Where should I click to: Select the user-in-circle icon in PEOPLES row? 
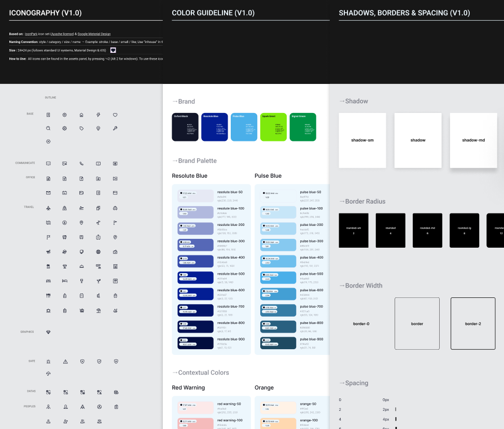tap(100, 407)
